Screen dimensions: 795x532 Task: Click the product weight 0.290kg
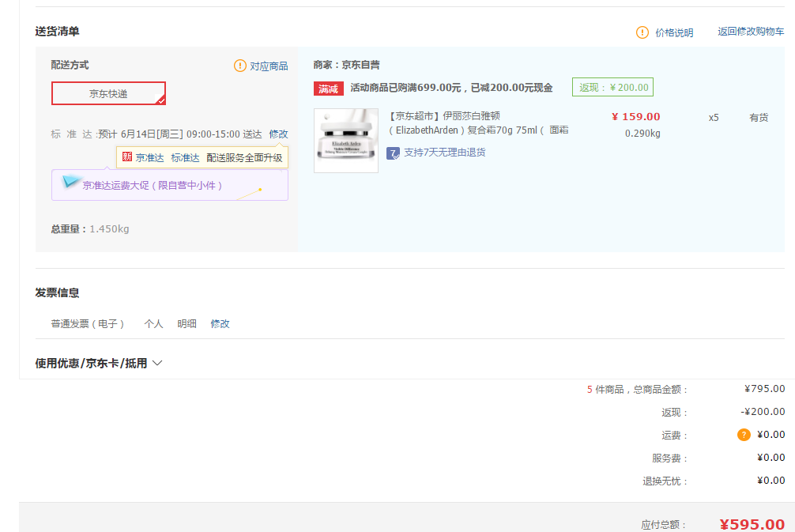(x=642, y=134)
